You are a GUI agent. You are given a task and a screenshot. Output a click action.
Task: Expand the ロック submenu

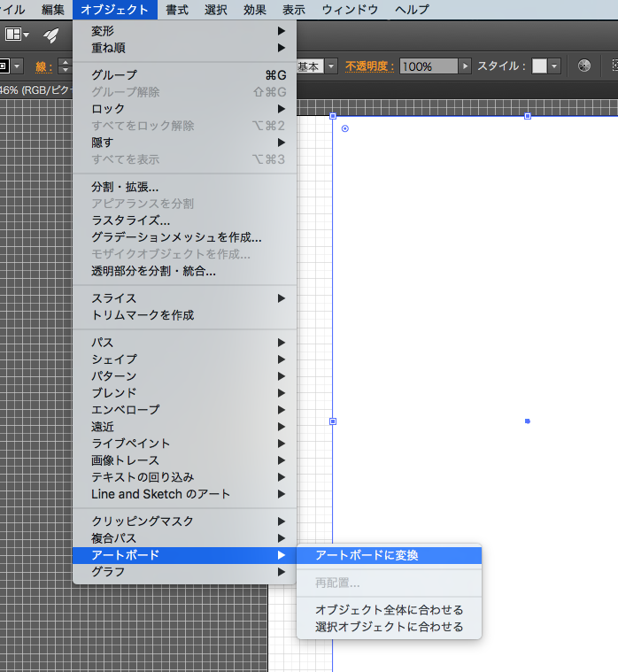coord(185,109)
